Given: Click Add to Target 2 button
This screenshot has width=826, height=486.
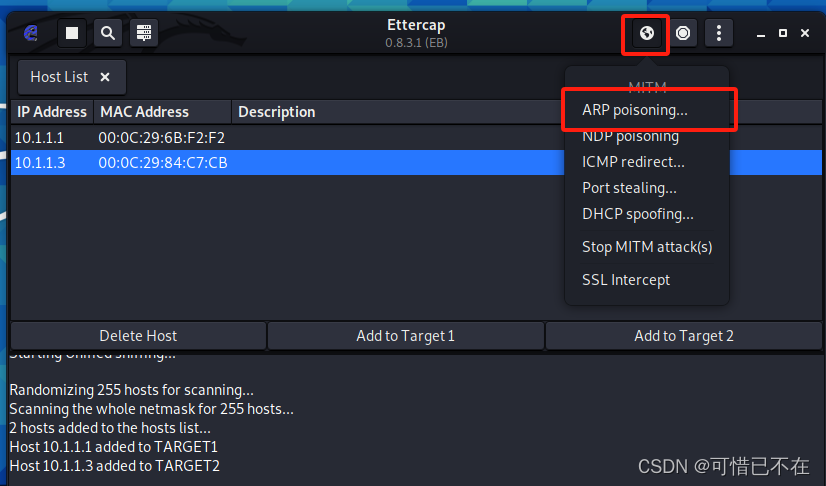Looking at the screenshot, I should (684, 336).
